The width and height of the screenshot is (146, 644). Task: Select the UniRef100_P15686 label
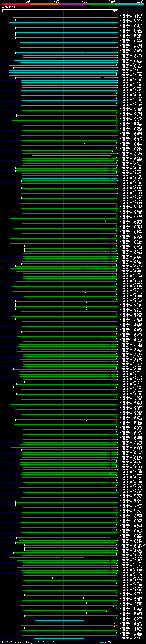[131, 628]
